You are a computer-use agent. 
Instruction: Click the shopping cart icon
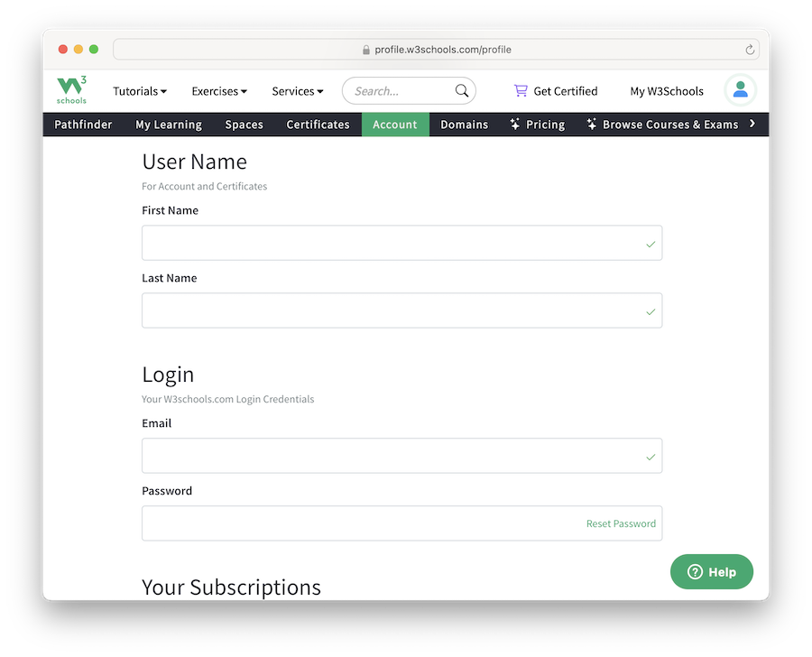[x=521, y=90]
